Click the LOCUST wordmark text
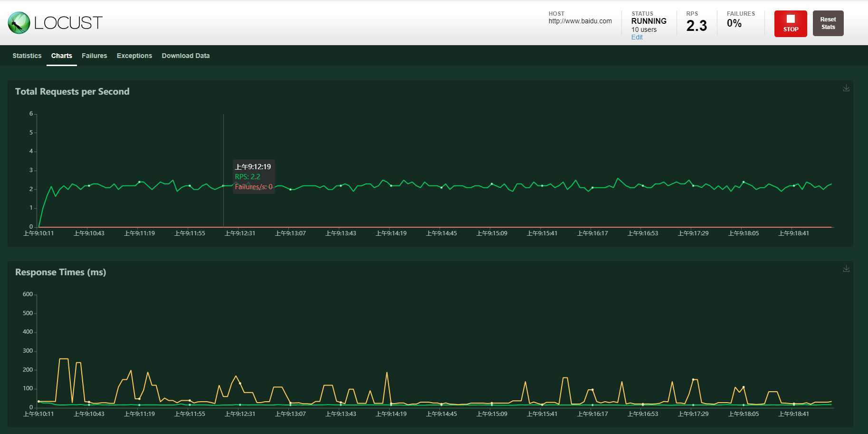 click(x=68, y=23)
